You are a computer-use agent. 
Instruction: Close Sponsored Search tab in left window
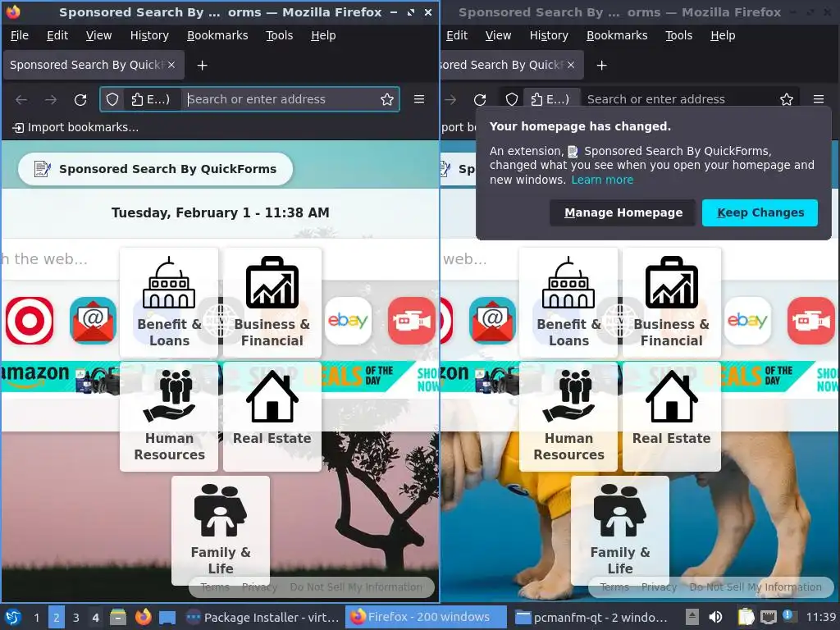pos(171,65)
